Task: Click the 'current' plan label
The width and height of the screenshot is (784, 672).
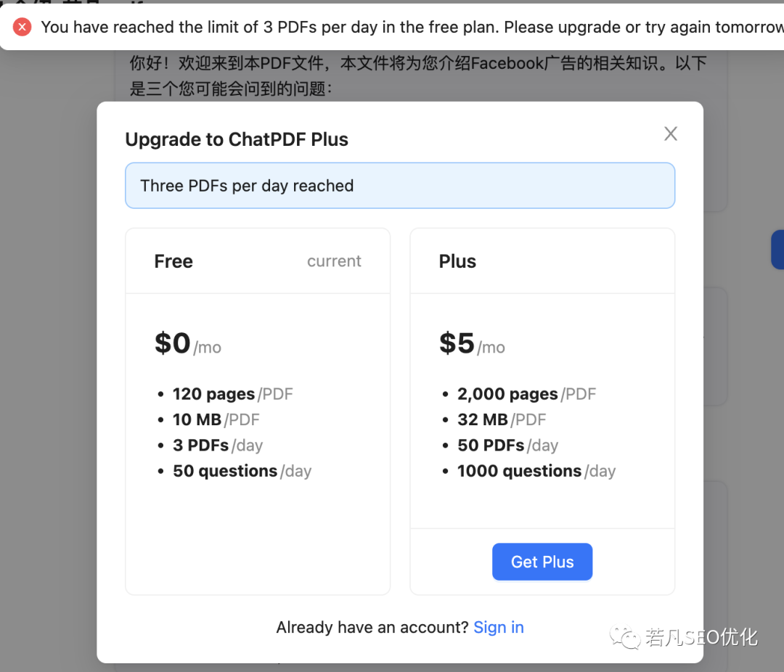Action: point(334,261)
